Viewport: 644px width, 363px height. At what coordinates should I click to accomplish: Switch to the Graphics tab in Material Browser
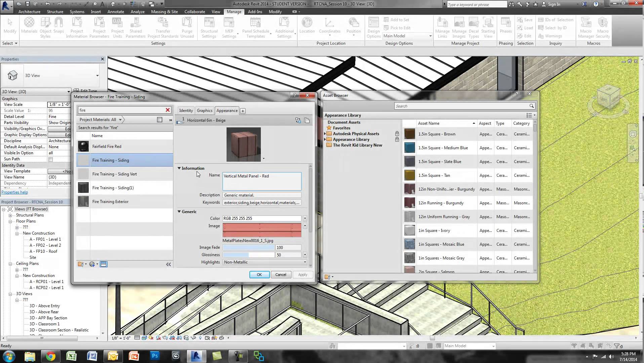tap(205, 111)
